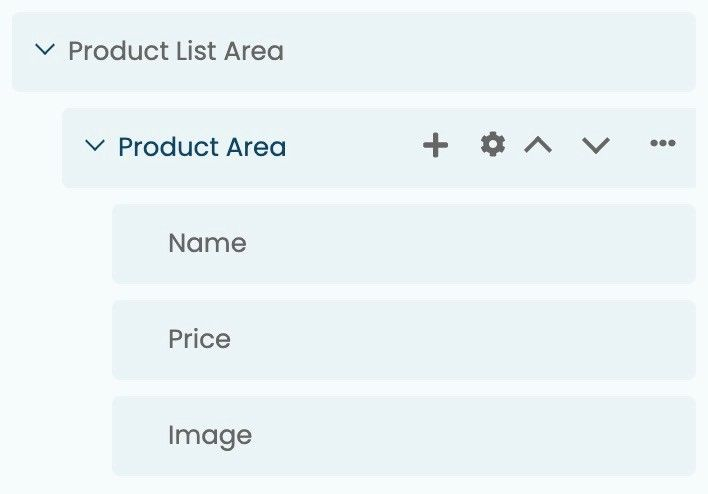708x494 pixels.
Task: Open more options for Product Area
Action: click(662, 144)
